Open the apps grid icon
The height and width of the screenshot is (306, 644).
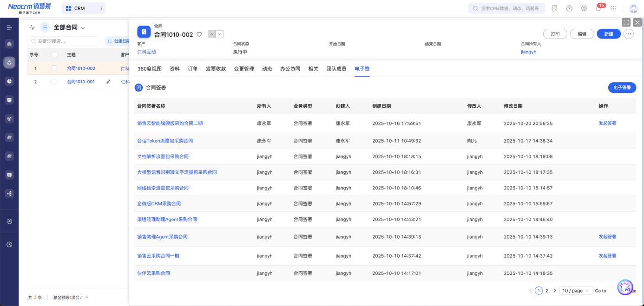pos(613,8)
